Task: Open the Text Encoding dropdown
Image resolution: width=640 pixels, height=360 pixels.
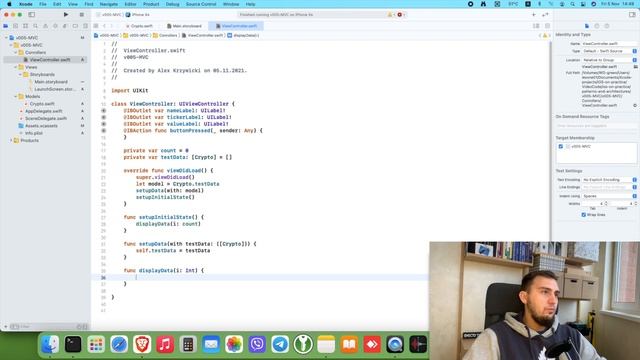Action: coord(609,180)
